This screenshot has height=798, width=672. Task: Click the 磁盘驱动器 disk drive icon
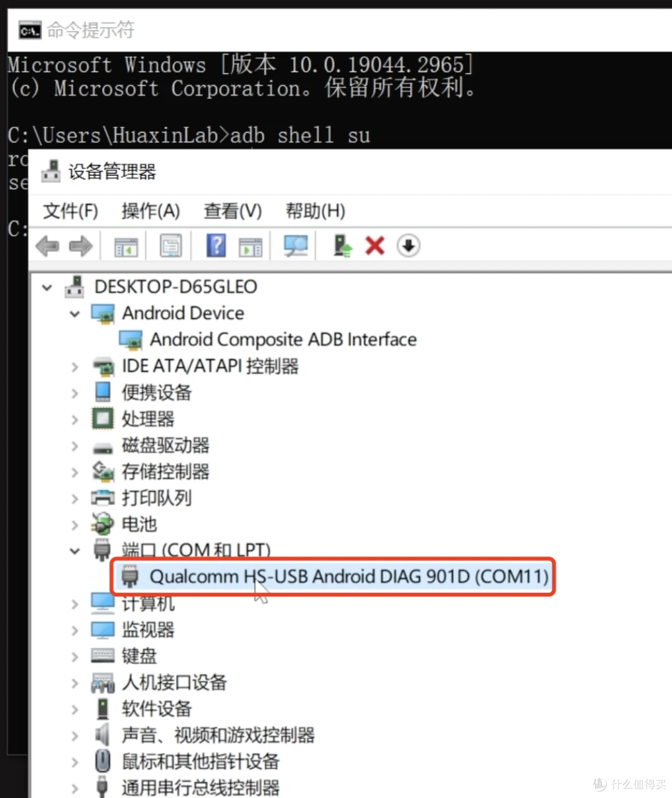point(103,447)
